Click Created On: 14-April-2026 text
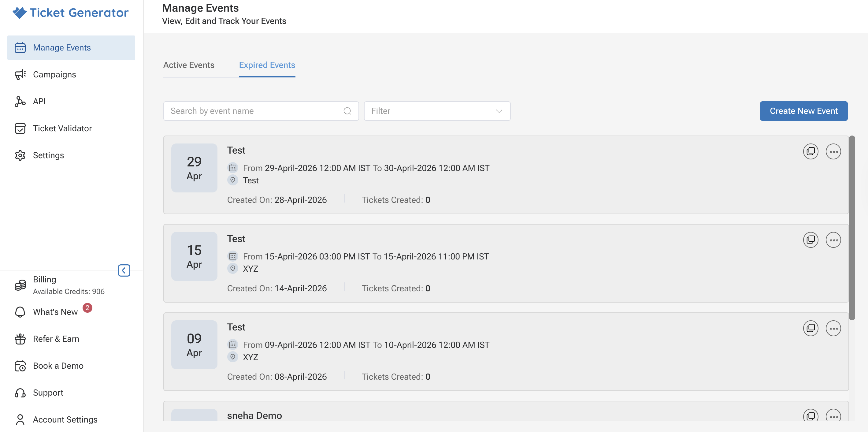The width and height of the screenshot is (868, 432). [x=277, y=289]
